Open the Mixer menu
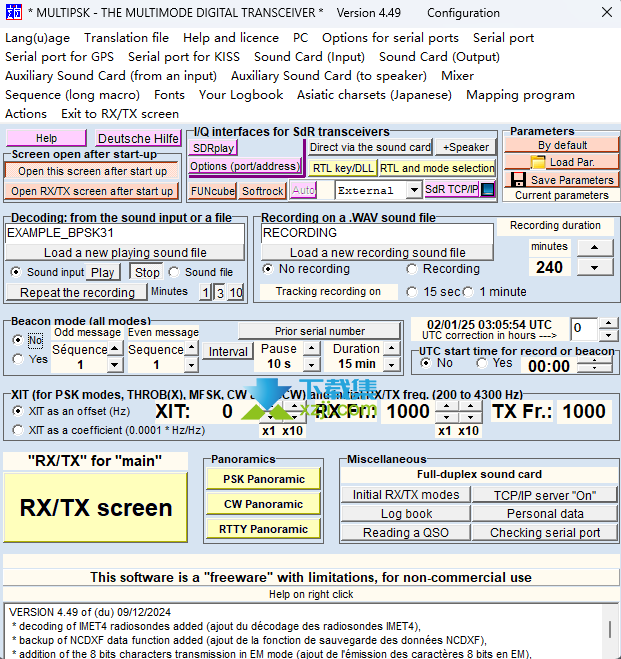Image resolution: width=621 pixels, height=659 pixels. [458, 76]
